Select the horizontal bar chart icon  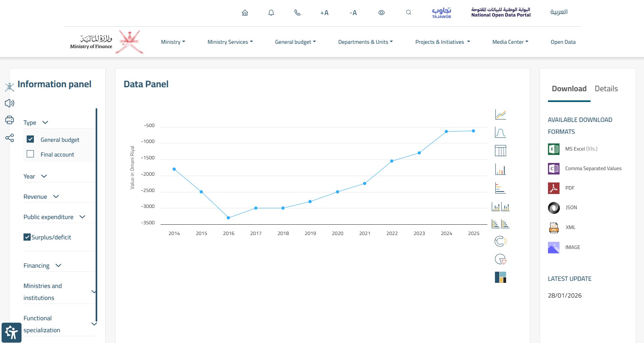click(x=501, y=188)
